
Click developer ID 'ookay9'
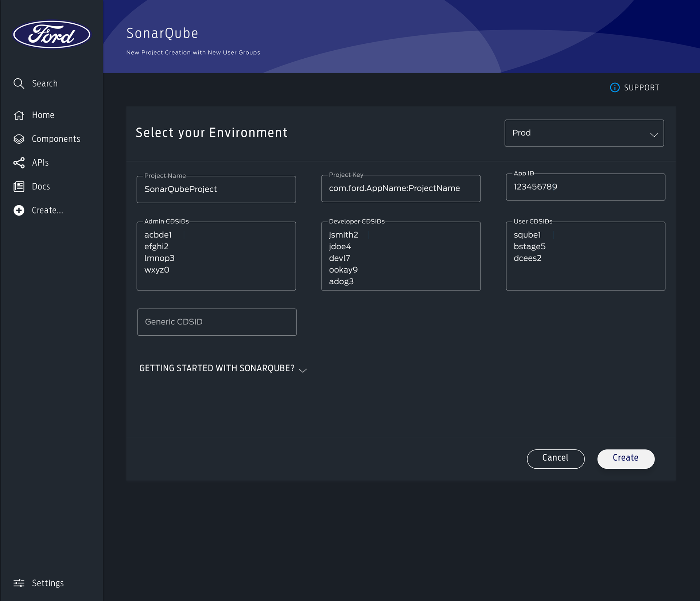[x=343, y=270]
